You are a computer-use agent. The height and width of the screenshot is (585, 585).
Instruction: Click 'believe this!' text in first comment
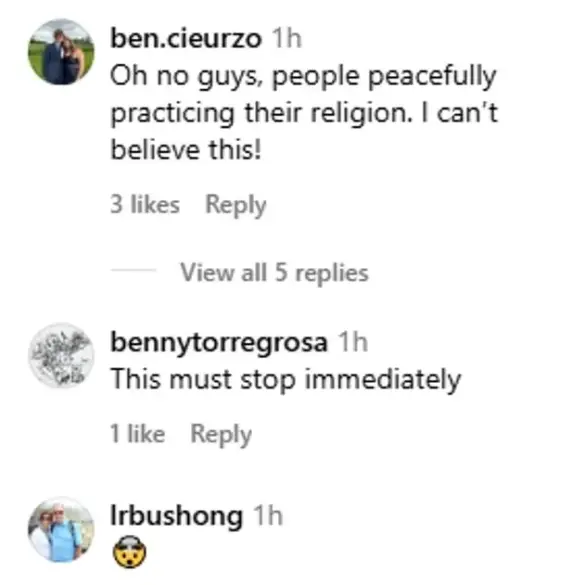[x=186, y=150]
